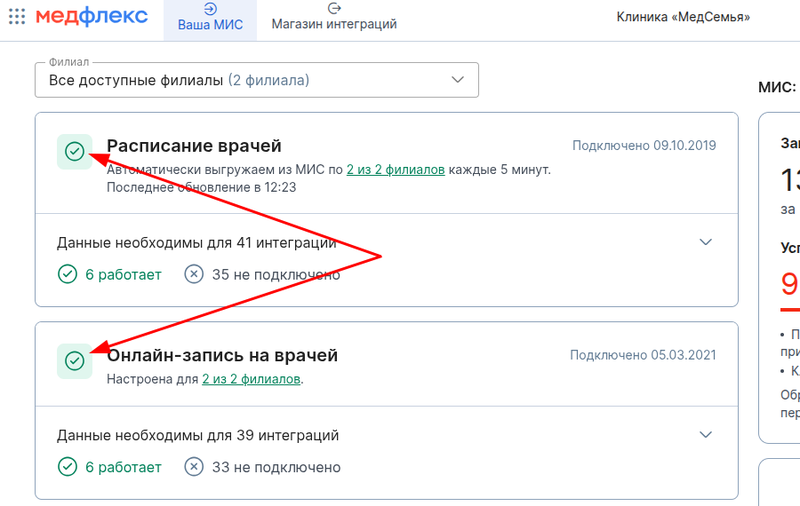The width and height of the screenshot is (800, 506).
Task: Click the green check icon beside Онлайн-запись на врачей
Action: (74, 361)
